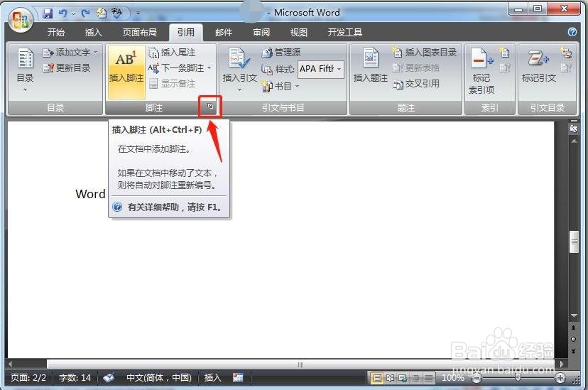This screenshot has height=390, width=588.
Task: Open the undo history dropdown arrow
Action: (x=74, y=14)
